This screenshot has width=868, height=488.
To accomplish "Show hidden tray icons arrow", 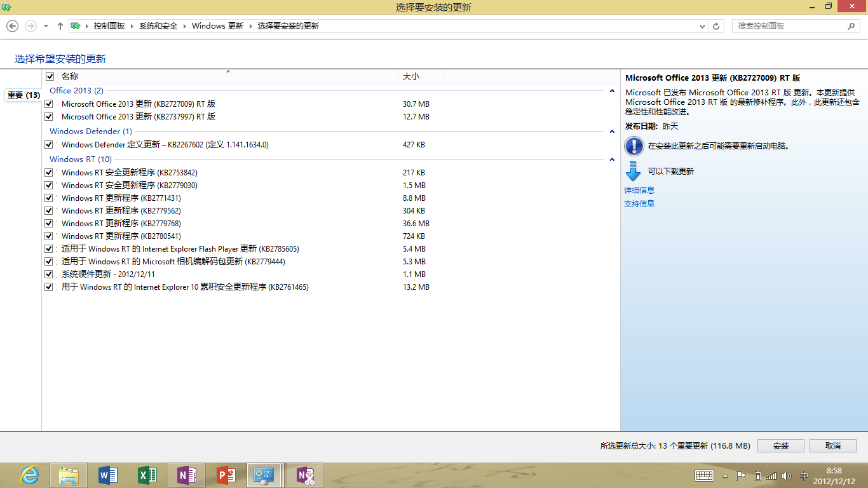I will point(725,475).
